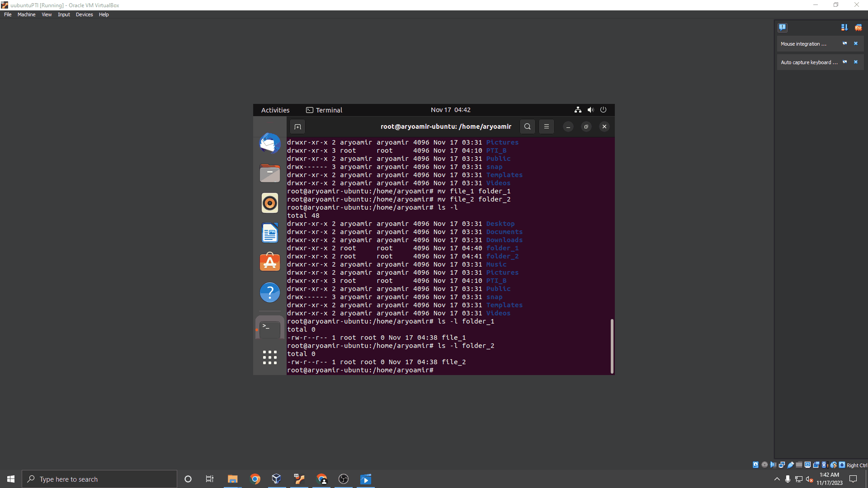
Task: Open the Nov 17 04:42 clock calendar
Action: coord(450,110)
